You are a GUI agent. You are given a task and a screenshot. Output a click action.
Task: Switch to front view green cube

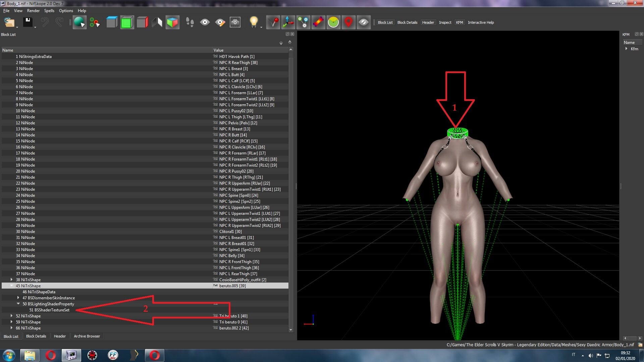click(127, 22)
